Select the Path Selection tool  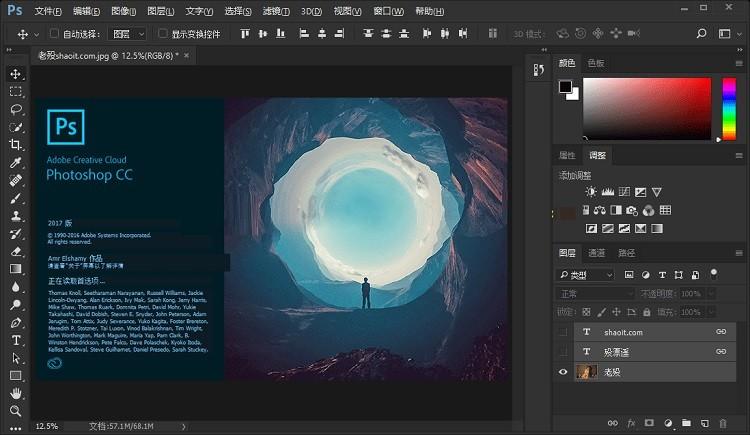[15, 358]
